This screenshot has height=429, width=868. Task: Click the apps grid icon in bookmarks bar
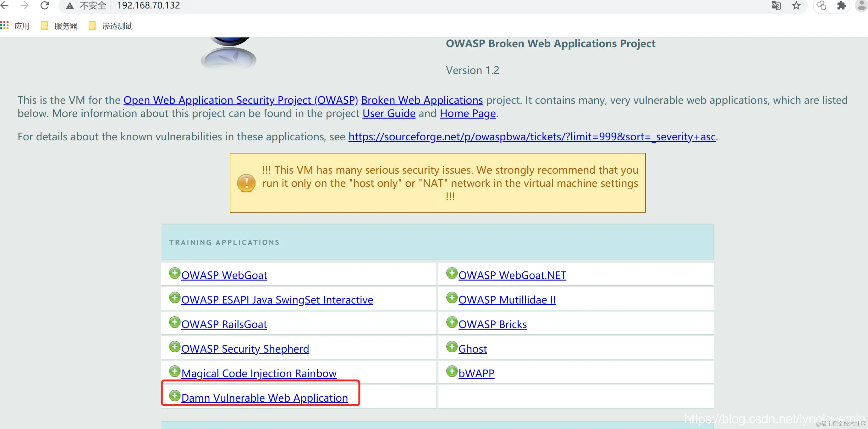[x=5, y=25]
